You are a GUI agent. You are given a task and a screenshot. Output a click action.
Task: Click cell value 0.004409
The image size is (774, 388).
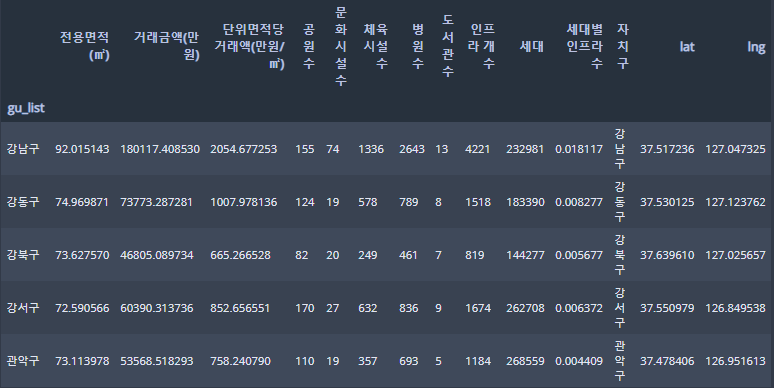579,361
